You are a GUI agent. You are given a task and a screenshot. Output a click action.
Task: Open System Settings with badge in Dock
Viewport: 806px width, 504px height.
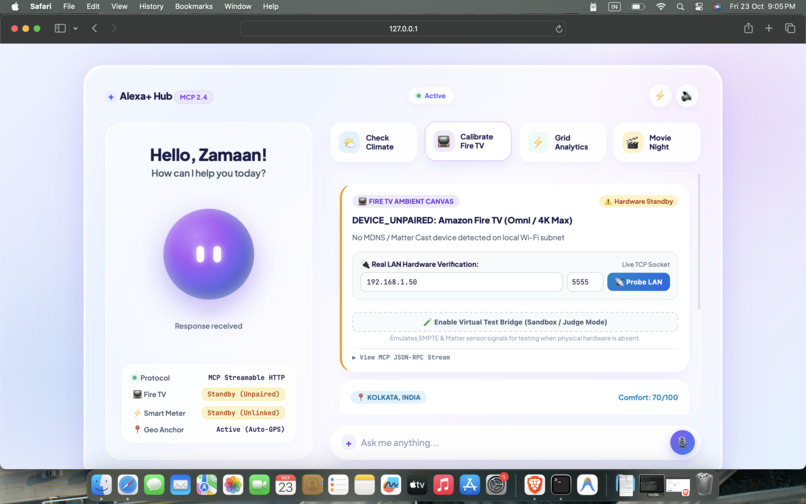(x=496, y=484)
